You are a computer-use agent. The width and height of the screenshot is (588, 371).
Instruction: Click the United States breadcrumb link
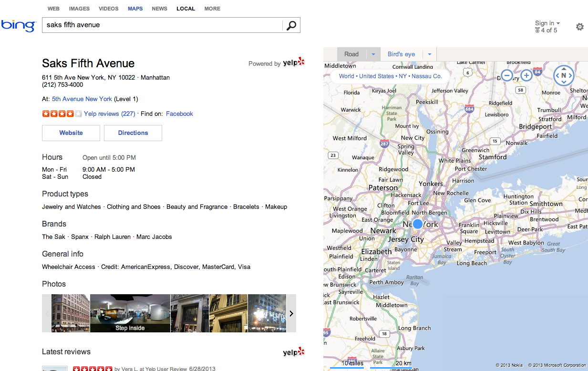point(377,76)
